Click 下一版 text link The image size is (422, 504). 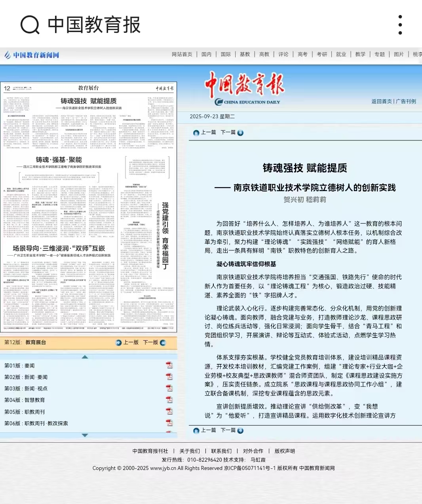pos(150,342)
